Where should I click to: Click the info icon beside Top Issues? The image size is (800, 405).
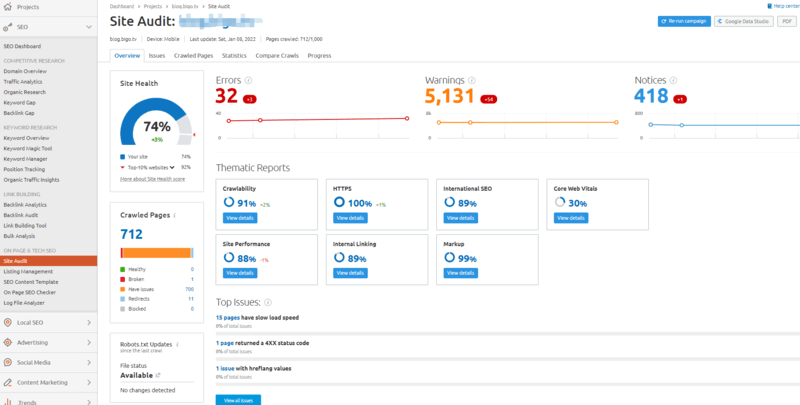point(268,302)
